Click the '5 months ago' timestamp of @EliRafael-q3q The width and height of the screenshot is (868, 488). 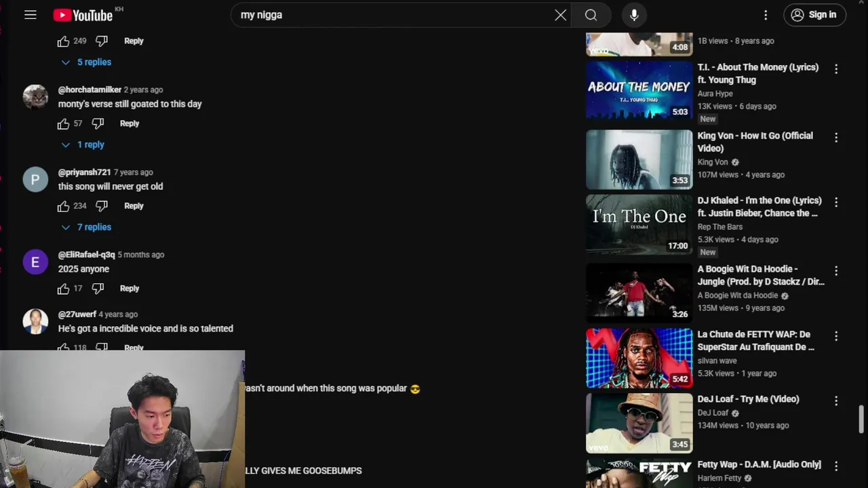pos(141,255)
